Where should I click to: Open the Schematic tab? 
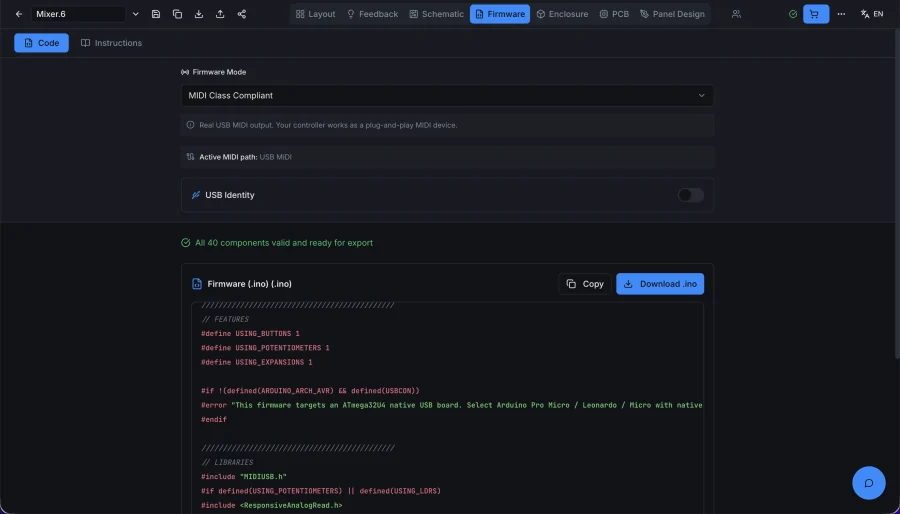click(x=436, y=14)
